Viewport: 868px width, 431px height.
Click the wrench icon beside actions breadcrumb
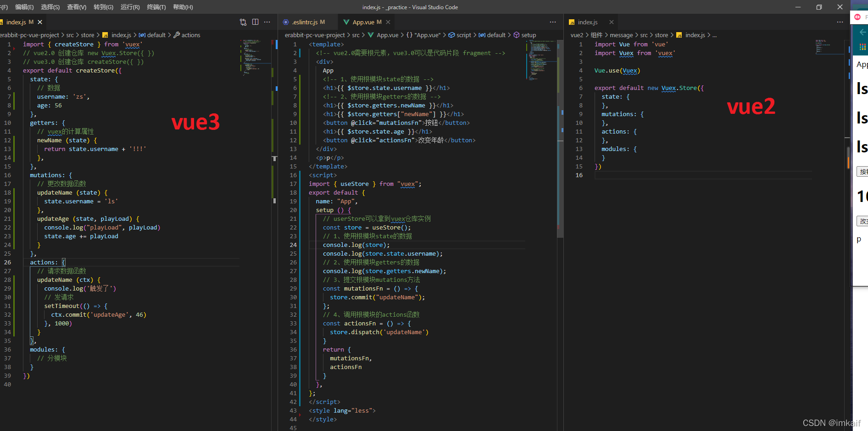177,35
